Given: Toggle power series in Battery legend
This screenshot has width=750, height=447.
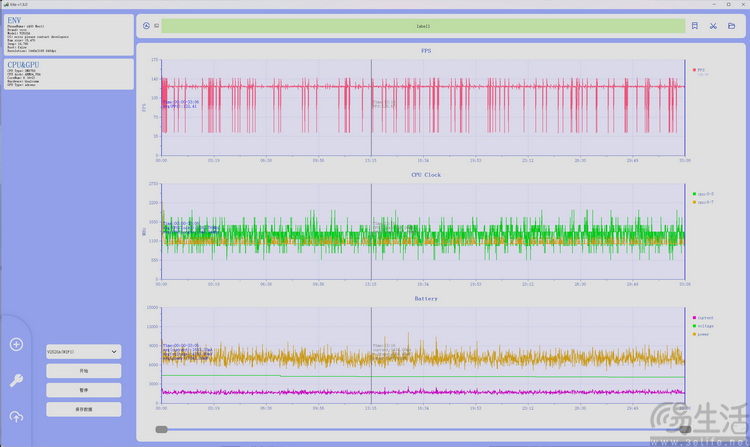Looking at the screenshot, I should (704, 335).
